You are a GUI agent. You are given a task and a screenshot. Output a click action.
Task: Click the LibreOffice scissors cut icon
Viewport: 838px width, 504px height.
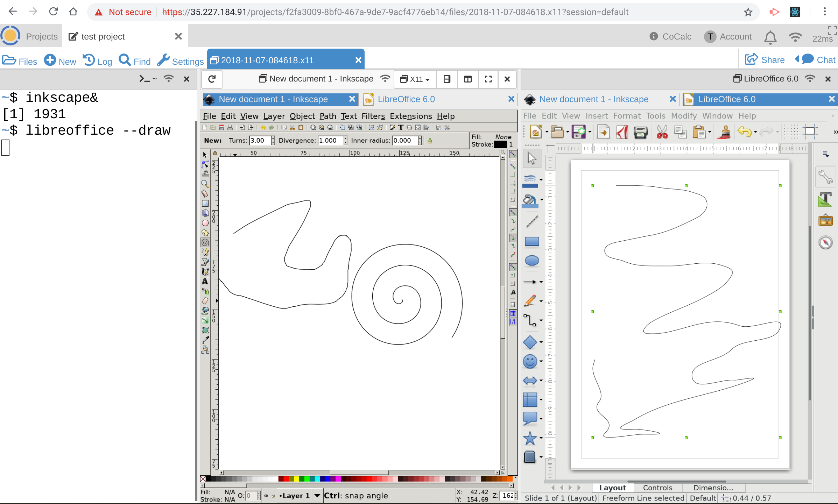click(x=662, y=132)
